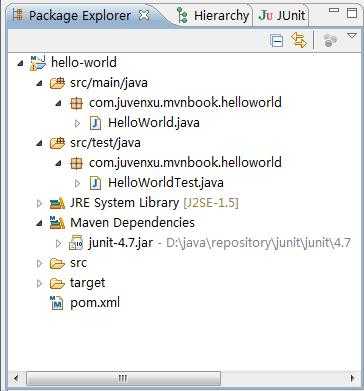Expand the HelloWorld.java node
This screenshot has height=391, width=364.
coord(77,123)
